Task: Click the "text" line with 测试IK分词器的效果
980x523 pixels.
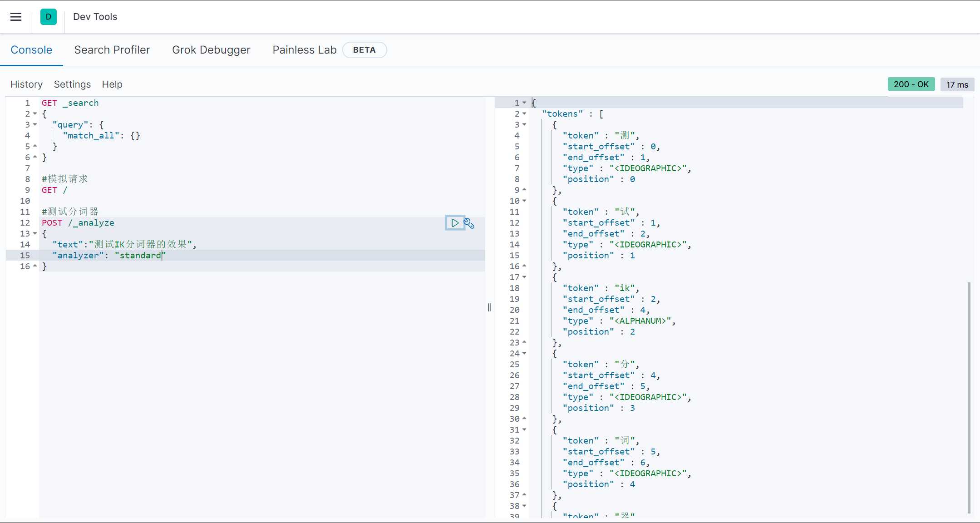Action: [124, 245]
